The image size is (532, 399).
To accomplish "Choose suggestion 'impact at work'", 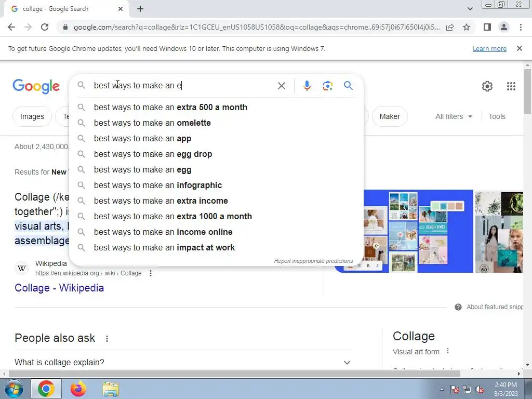I will point(217,248).
